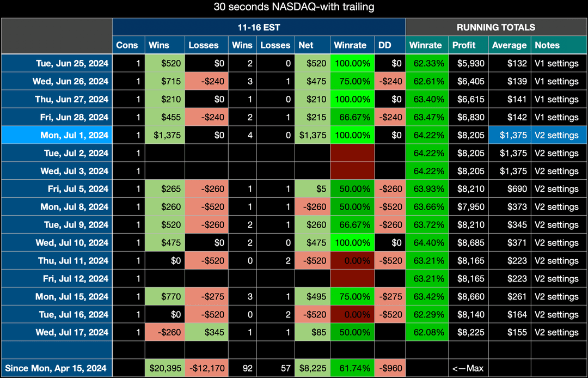This screenshot has width=588, height=378.
Task: Click the "Profit" column header
Action: [x=468, y=45]
